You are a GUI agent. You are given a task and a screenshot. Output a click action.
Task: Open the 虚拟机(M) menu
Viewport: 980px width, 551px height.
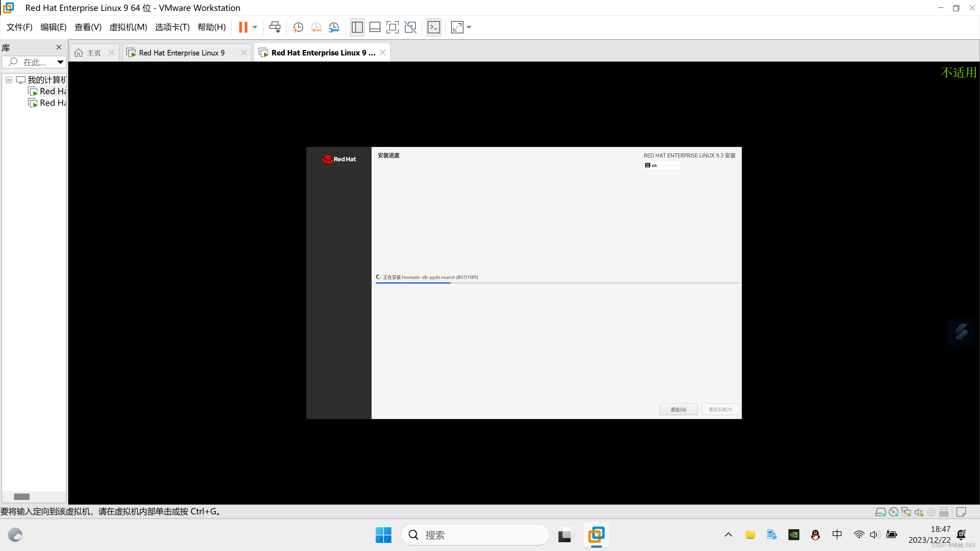(128, 27)
